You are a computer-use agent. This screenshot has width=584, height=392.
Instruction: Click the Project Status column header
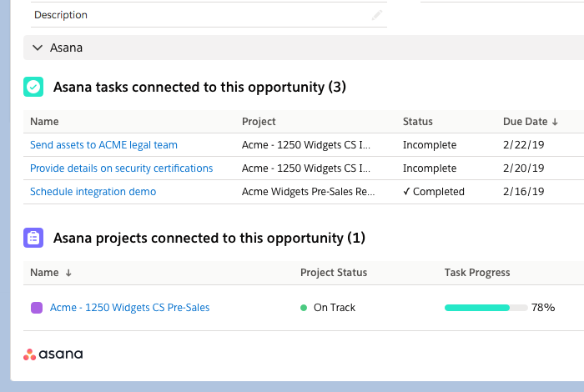click(x=334, y=273)
